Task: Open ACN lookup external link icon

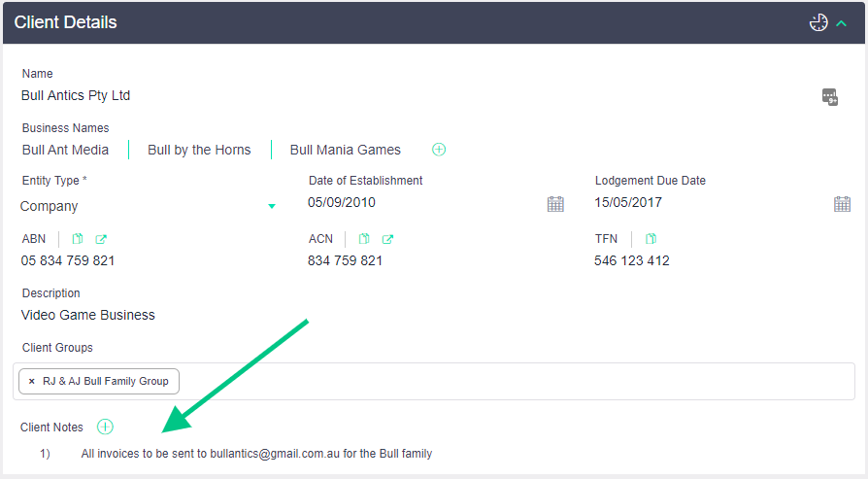Action: (x=387, y=239)
